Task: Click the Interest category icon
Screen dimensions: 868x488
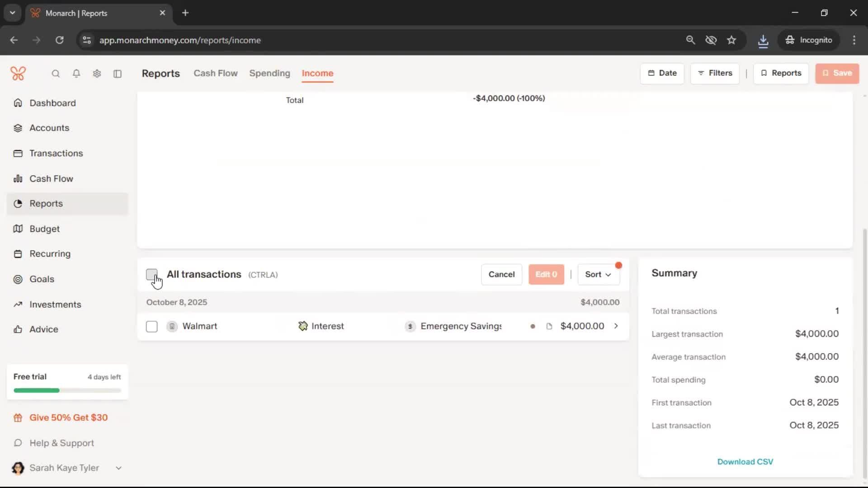Action: pyautogui.click(x=303, y=326)
